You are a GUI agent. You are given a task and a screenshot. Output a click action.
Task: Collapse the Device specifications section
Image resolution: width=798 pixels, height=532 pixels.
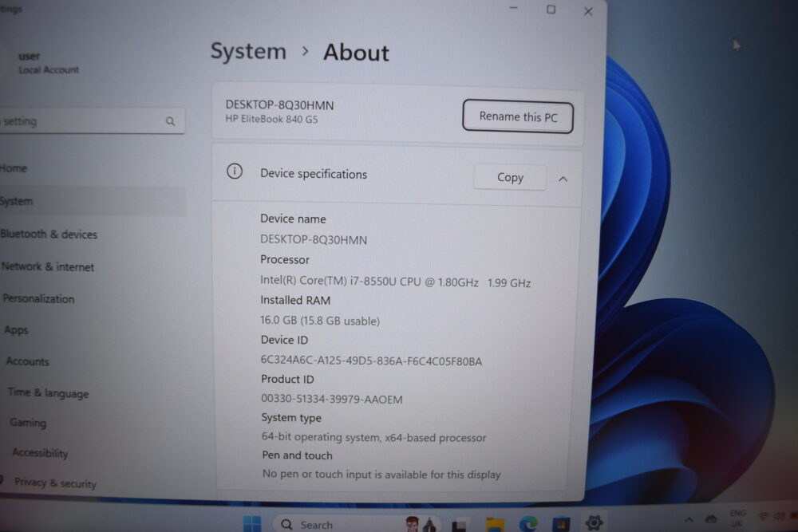coord(563,179)
